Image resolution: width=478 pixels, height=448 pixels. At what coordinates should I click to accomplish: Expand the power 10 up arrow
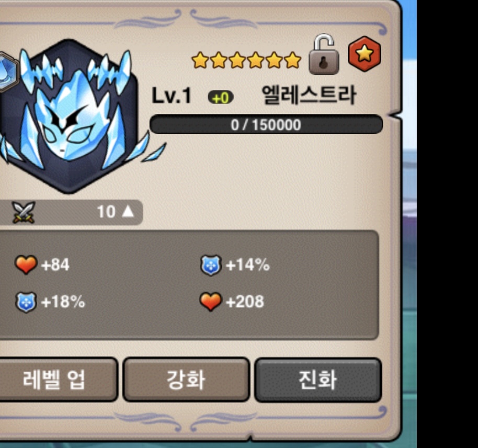click(128, 211)
